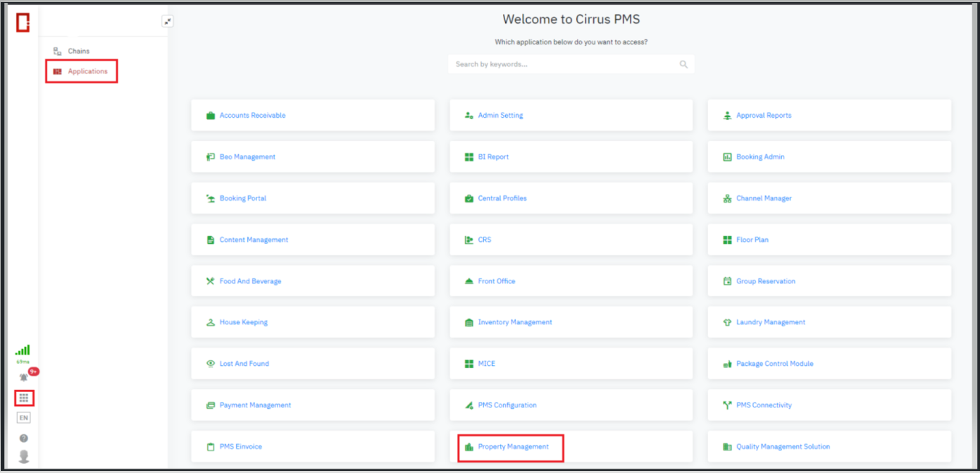
Task: Click the Admin Setting user icon
Action: 469,116
